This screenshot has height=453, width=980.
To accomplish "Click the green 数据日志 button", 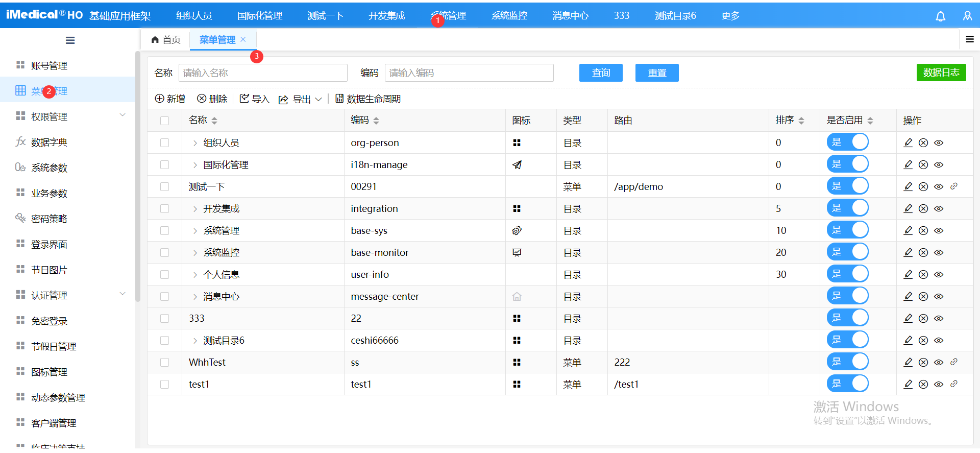I will click(x=941, y=73).
